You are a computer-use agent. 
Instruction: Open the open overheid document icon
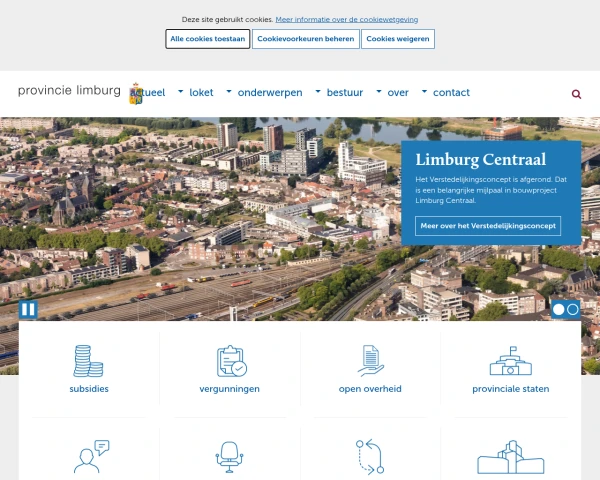click(x=370, y=361)
